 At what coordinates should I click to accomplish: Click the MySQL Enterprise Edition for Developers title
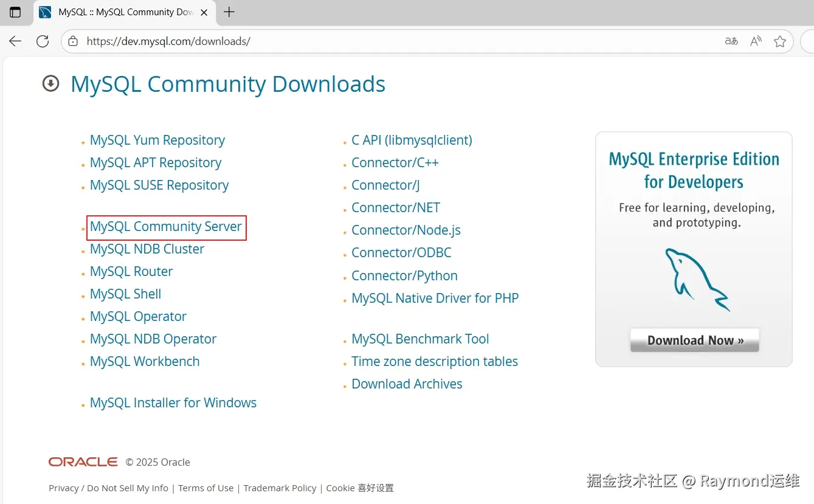tap(694, 170)
